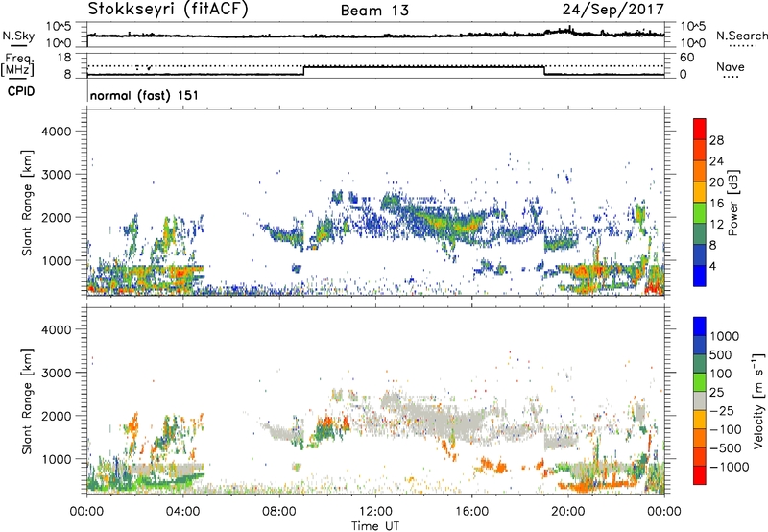The height and width of the screenshot is (532, 768).
Task: Click the CPID label
Action: 21,91
